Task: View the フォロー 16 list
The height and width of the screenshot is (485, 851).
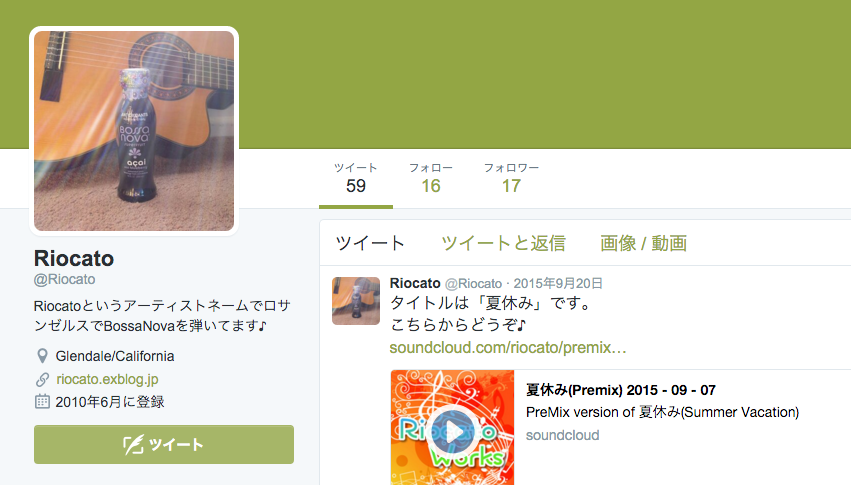Action: (431, 178)
